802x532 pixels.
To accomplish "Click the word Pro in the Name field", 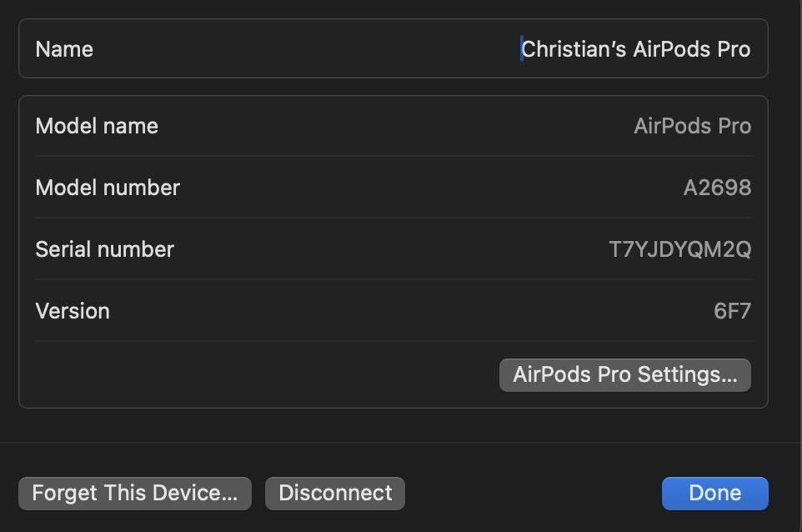I will [x=734, y=49].
